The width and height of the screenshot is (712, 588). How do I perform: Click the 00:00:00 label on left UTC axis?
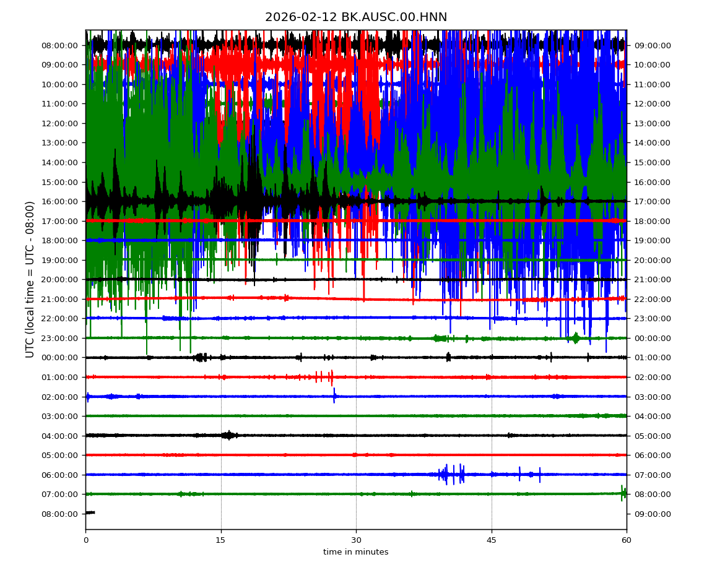coord(59,358)
